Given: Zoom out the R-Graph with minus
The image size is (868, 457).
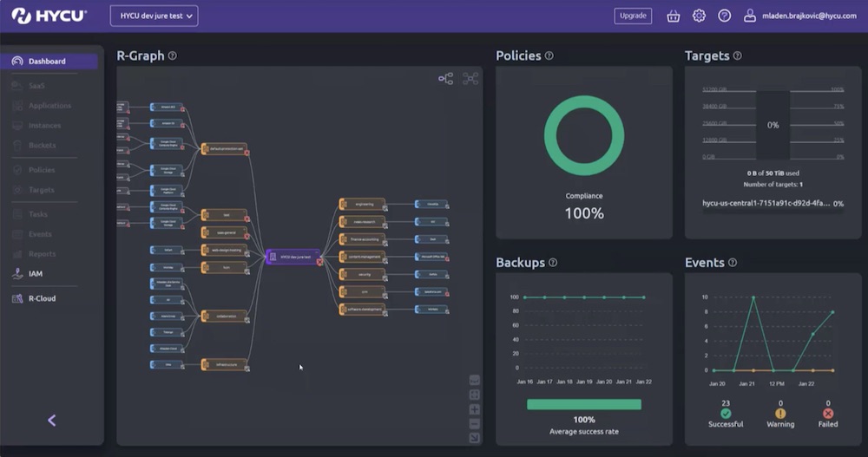Looking at the screenshot, I should point(475,424).
